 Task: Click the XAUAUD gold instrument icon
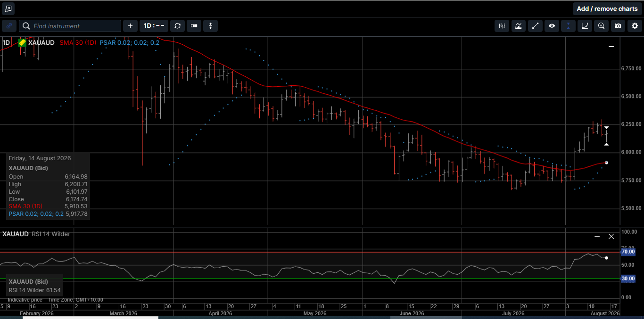tap(22, 42)
